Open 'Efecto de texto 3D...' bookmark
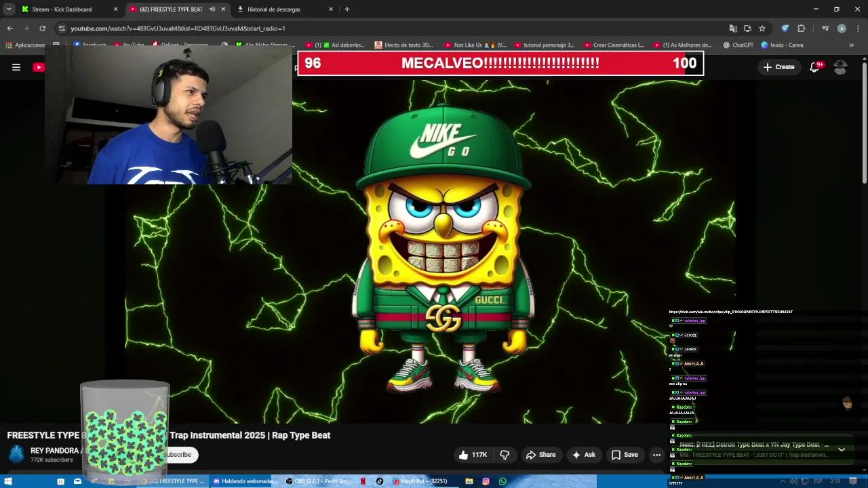Viewport: 868px width, 488px height. tap(403, 45)
